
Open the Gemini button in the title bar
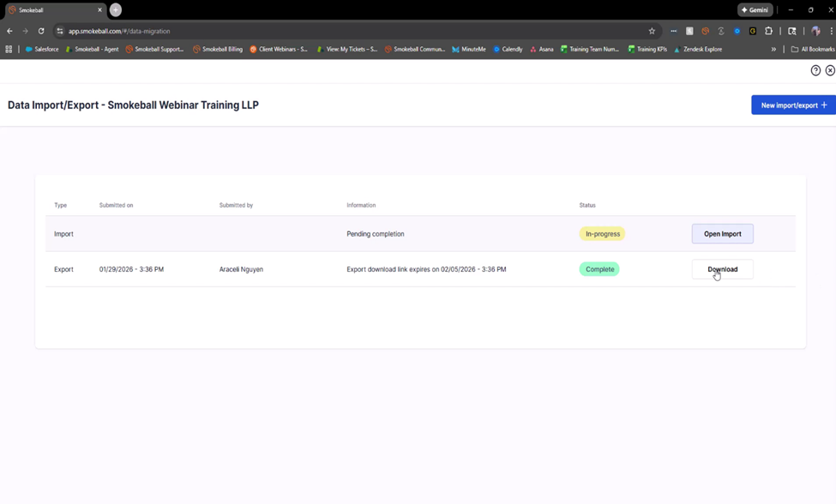pyautogui.click(x=755, y=9)
